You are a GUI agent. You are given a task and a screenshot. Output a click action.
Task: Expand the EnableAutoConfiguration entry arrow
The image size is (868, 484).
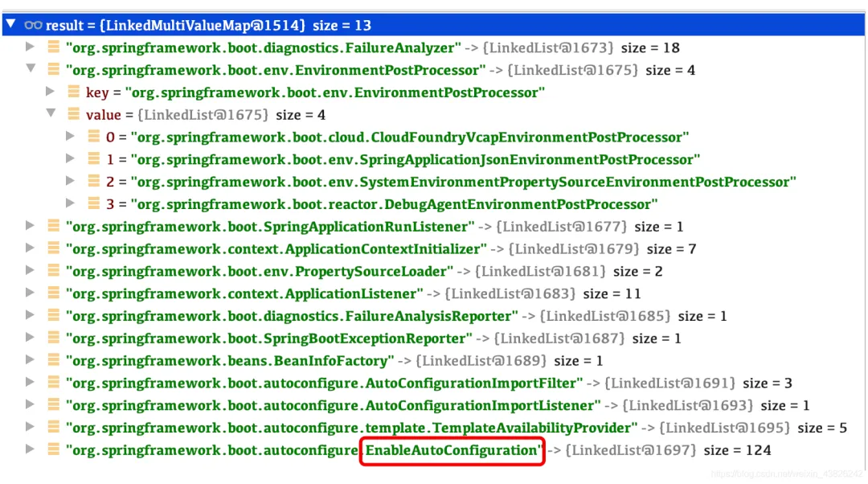click(x=31, y=449)
